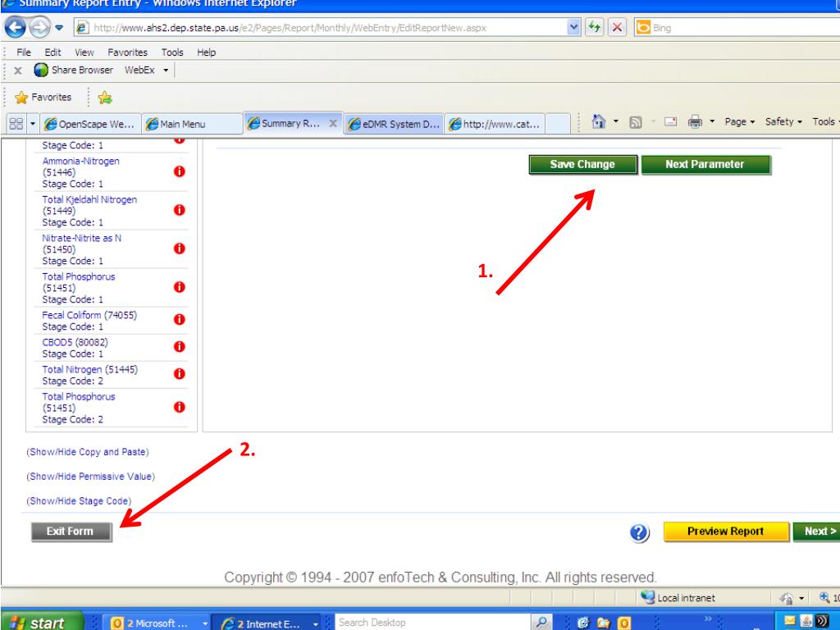
Task: Click the Next Parameter button
Action: (x=705, y=164)
